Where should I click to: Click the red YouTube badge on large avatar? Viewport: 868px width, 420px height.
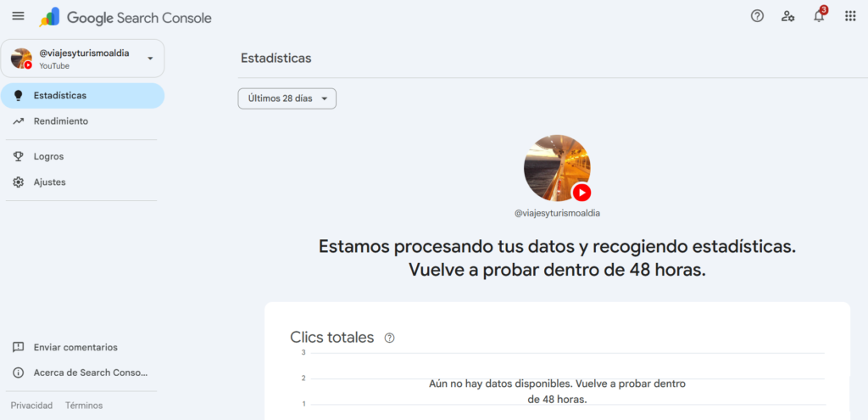(581, 193)
